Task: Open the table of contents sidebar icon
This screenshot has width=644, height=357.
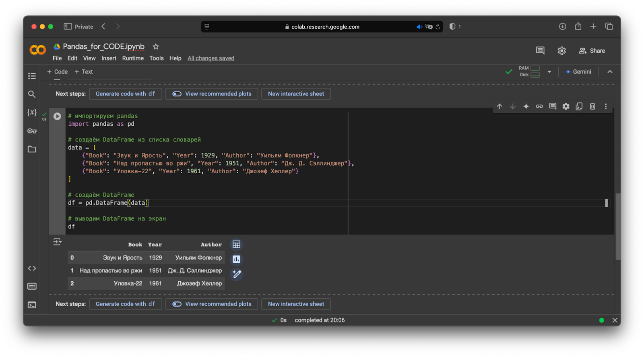Action: pyautogui.click(x=32, y=76)
